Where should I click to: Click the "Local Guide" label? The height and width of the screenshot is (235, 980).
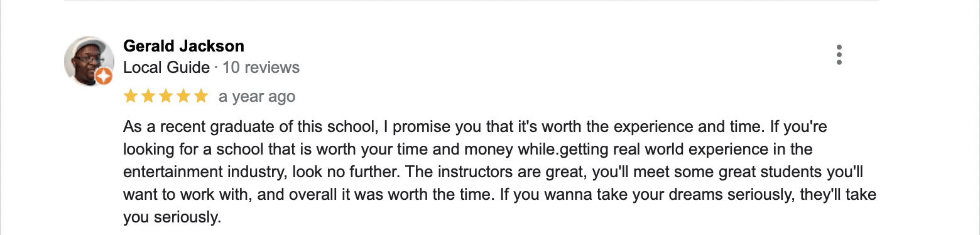click(x=166, y=67)
